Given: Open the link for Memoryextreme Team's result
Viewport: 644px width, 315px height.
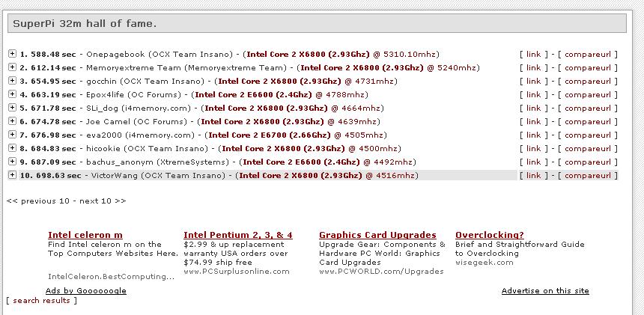Looking at the screenshot, I should (533, 67).
